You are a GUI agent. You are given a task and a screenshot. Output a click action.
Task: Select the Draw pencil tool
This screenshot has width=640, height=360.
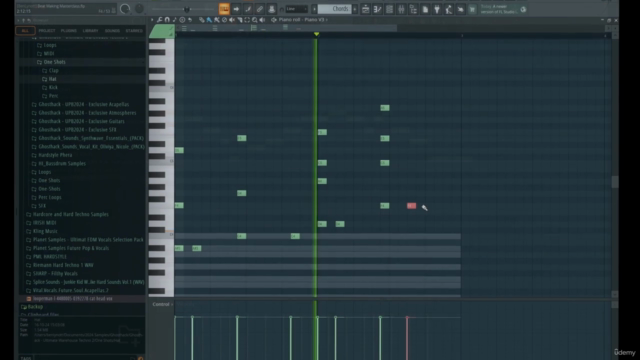pyautogui.click(x=202, y=20)
